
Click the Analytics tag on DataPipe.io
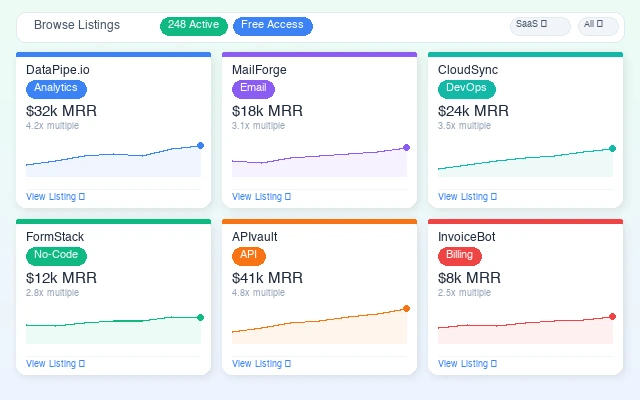pyautogui.click(x=56, y=88)
